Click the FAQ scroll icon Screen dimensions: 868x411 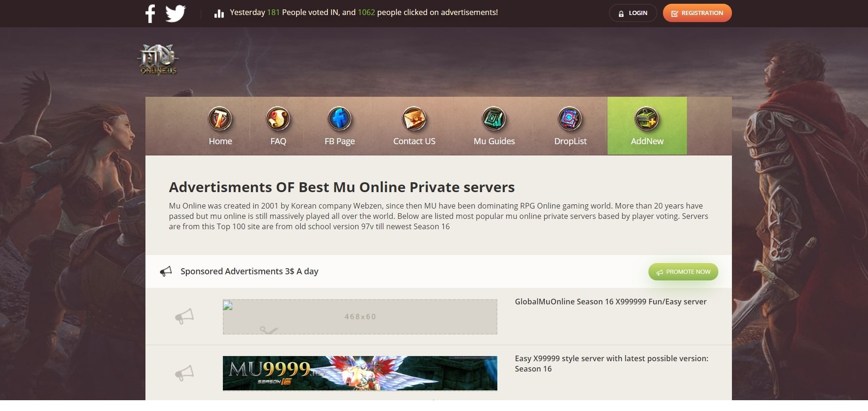[x=278, y=118]
